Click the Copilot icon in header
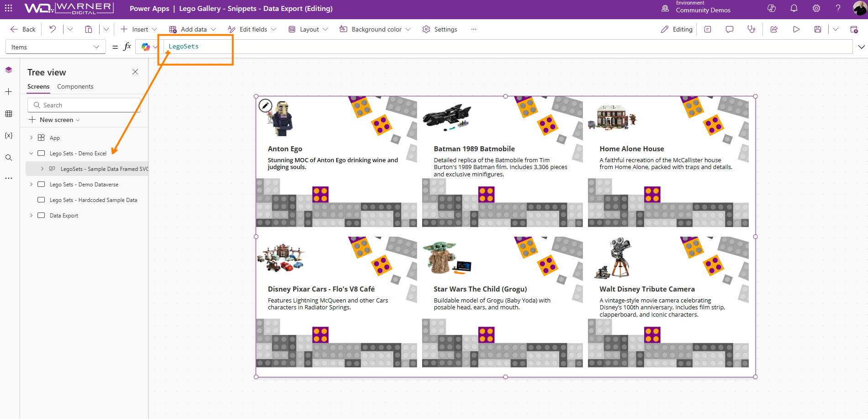The width and height of the screenshot is (868, 419). 772,8
